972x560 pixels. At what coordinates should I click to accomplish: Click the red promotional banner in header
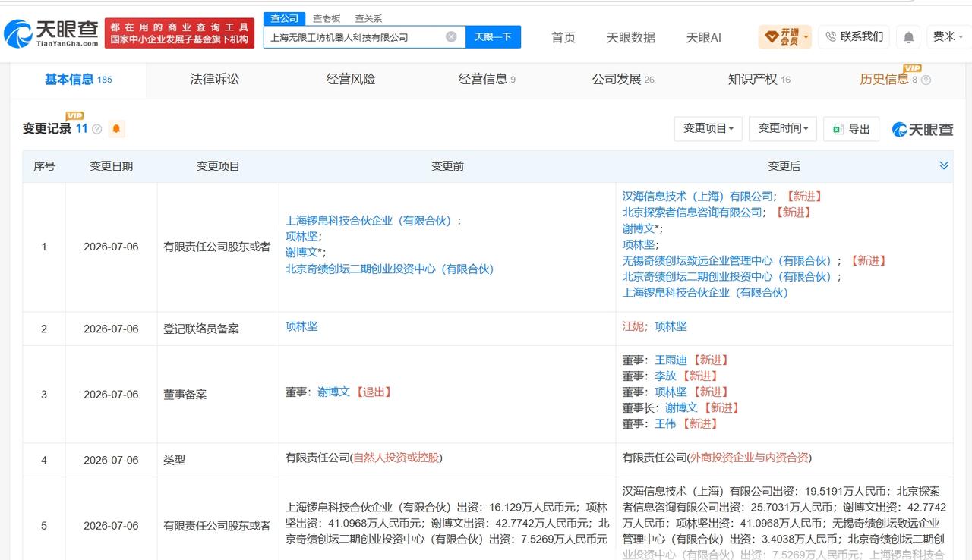[x=180, y=33]
